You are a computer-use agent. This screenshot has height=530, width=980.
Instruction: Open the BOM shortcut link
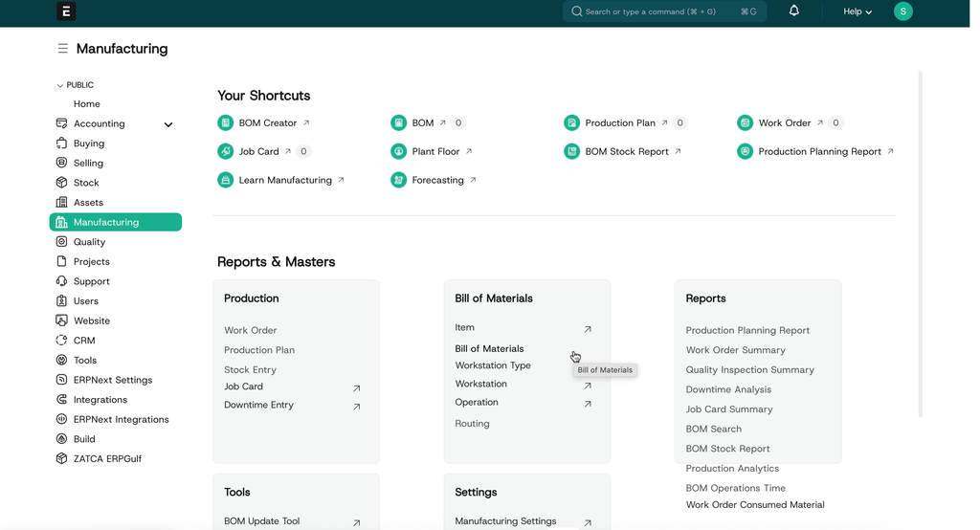pos(422,122)
